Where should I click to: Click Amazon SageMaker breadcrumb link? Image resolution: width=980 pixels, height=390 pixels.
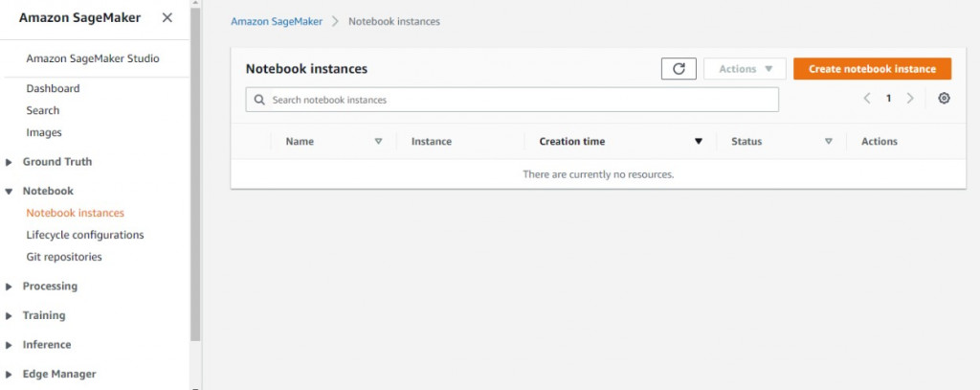coord(277,21)
